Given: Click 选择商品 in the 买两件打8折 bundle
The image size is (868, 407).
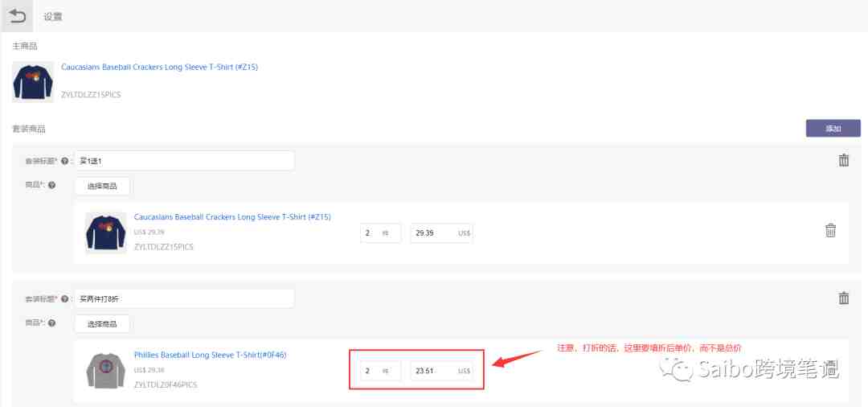Looking at the screenshot, I should click(x=102, y=324).
